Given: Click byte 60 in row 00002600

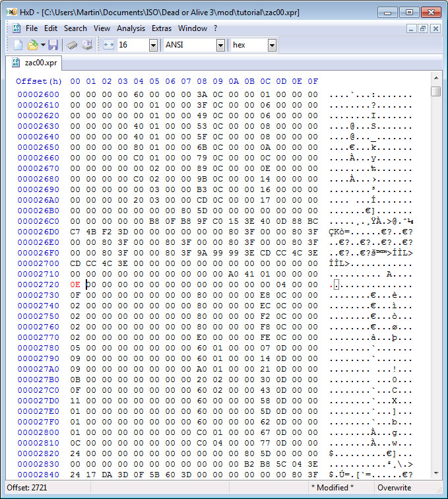Looking at the screenshot, I should click(139, 94).
